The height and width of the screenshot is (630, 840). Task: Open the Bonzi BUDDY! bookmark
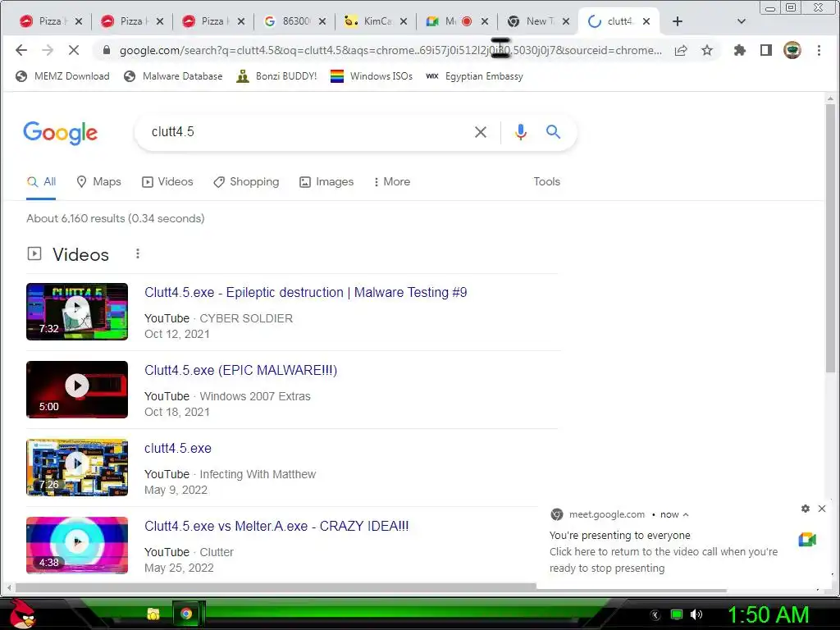point(277,76)
